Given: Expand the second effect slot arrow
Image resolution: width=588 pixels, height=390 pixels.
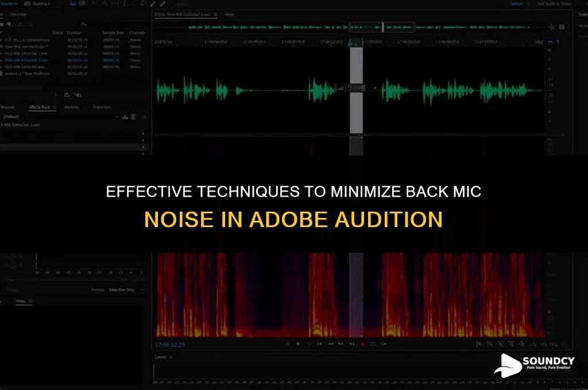Looking at the screenshot, I should (x=143, y=140).
